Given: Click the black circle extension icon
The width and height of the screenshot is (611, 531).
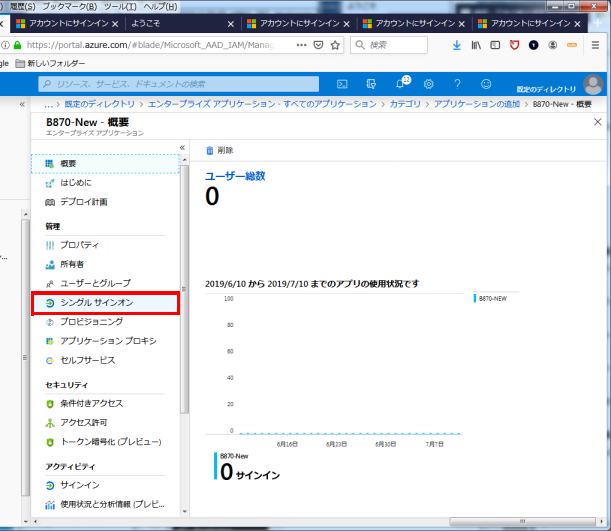Looking at the screenshot, I should point(533,45).
